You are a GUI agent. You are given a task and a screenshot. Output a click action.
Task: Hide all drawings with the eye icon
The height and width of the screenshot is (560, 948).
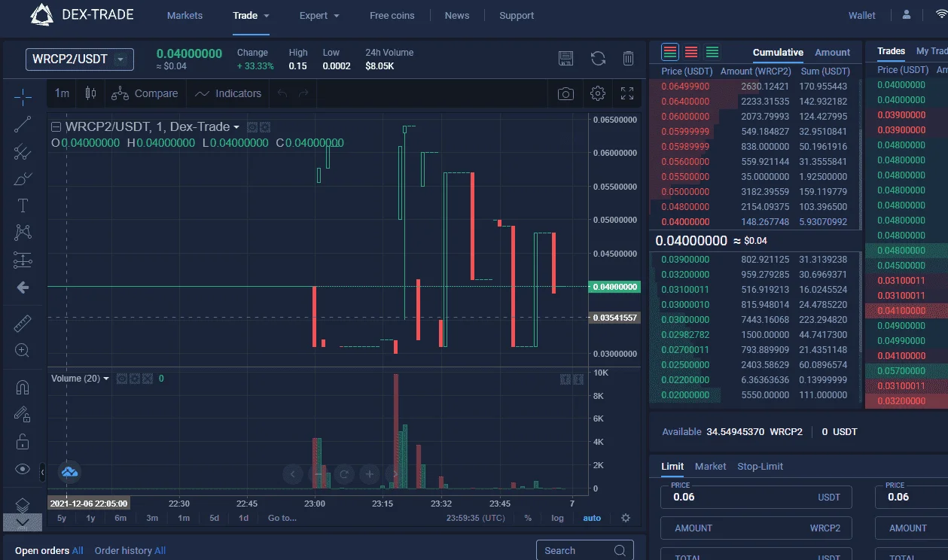pyautogui.click(x=23, y=469)
